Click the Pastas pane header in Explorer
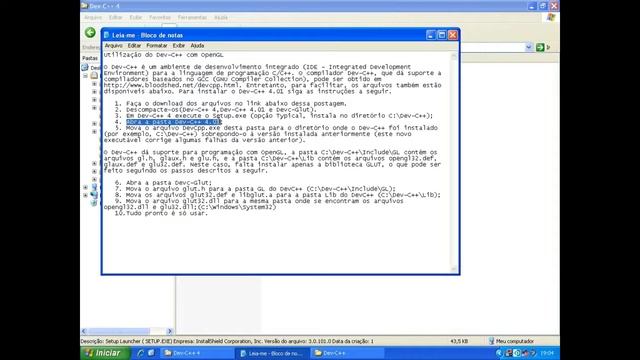Screen dimensions: 640x360 (90, 58)
